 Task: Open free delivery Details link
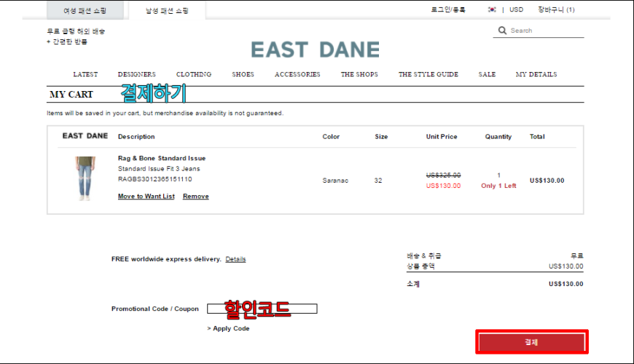coord(235,259)
